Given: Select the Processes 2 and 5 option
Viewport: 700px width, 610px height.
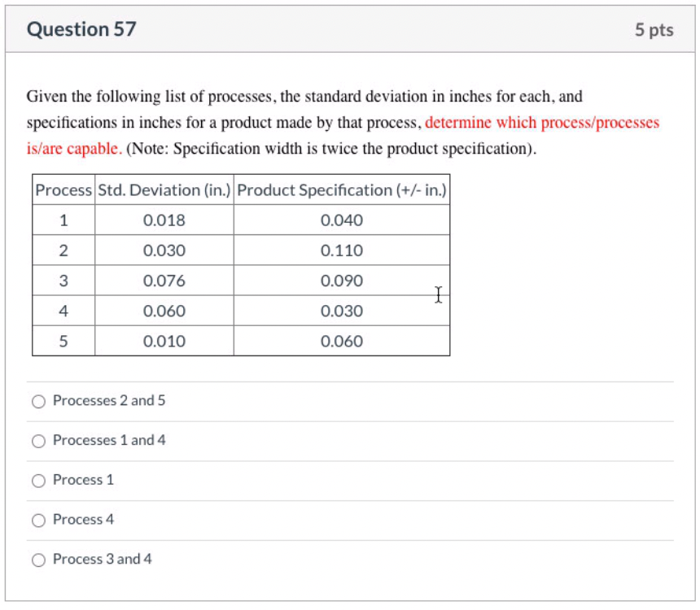Looking at the screenshot, I should point(38,400).
